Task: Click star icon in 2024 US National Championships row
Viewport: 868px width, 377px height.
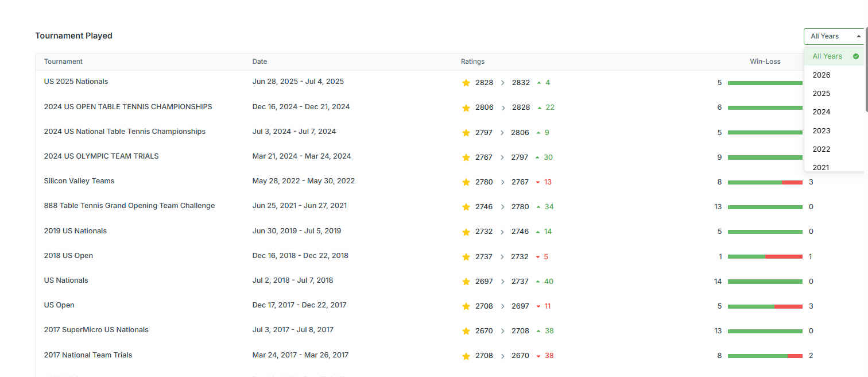Action: [466, 133]
